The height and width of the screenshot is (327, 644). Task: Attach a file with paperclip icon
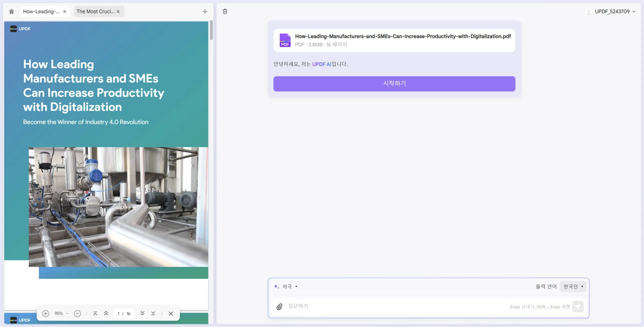(x=279, y=307)
